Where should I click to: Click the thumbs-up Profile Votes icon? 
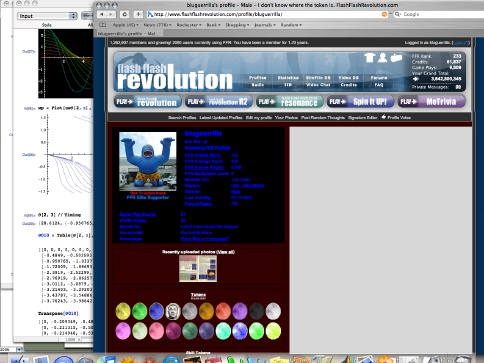coord(384,117)
